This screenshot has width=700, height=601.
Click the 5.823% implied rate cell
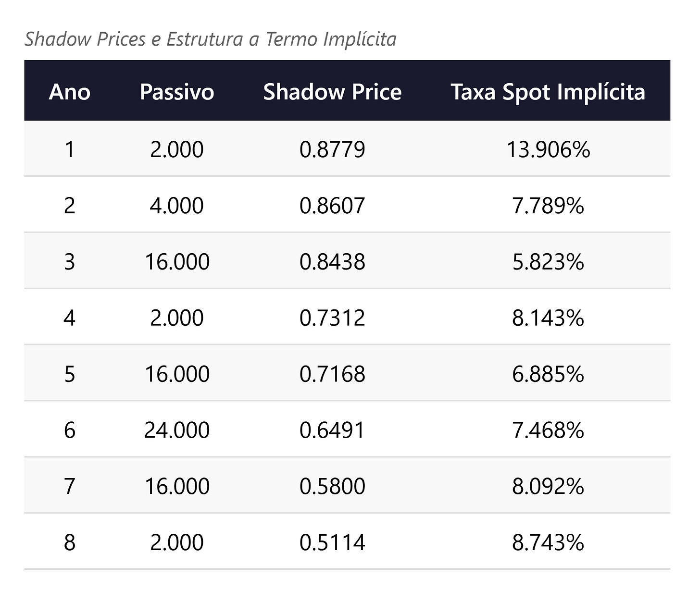pos(548,262)
